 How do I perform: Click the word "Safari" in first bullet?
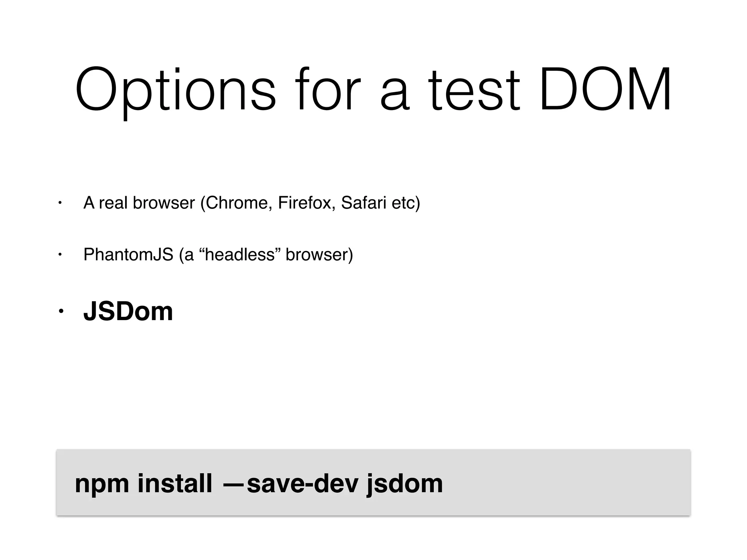(x=363, y=203)
